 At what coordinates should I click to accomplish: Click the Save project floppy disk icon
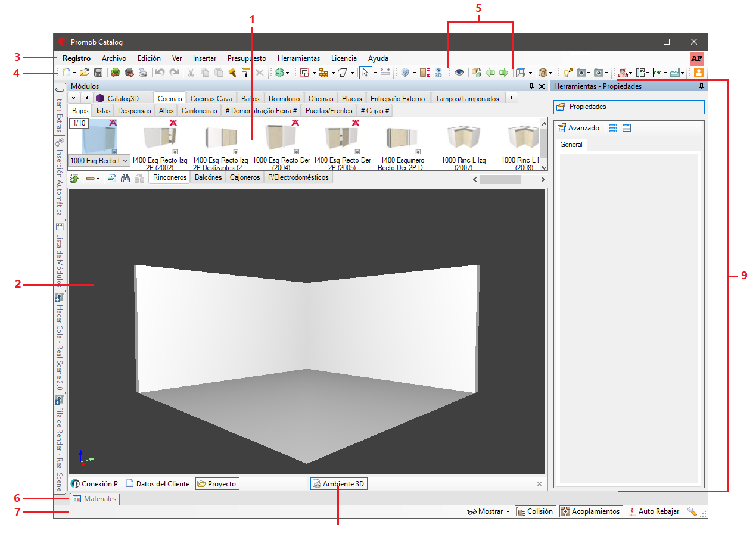click(x=98, y=73)
